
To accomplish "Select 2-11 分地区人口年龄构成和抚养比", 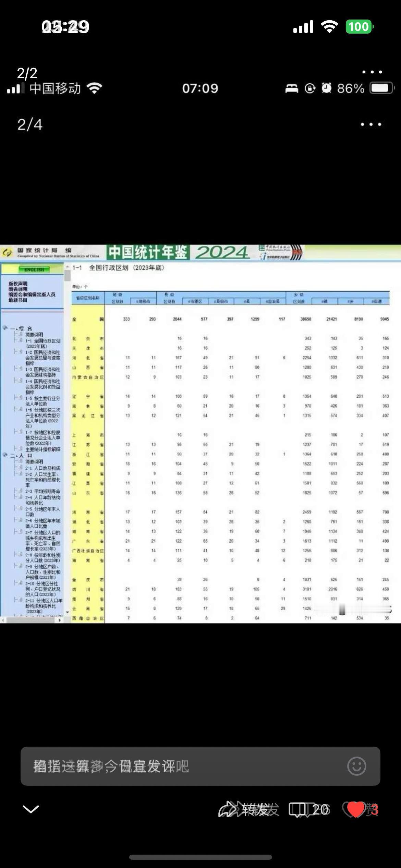I will (43, 606).
